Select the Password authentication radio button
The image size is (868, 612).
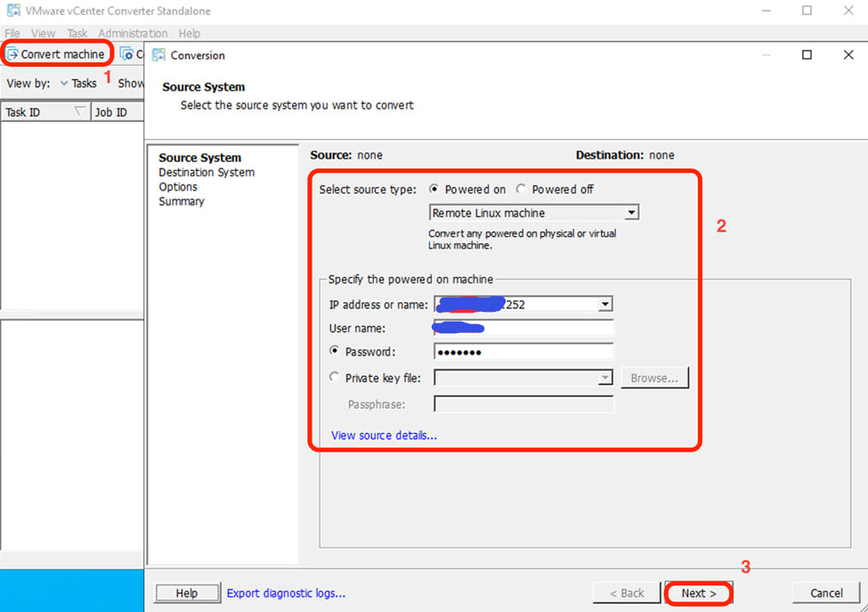pyautogui.click(x=334, y=351)
